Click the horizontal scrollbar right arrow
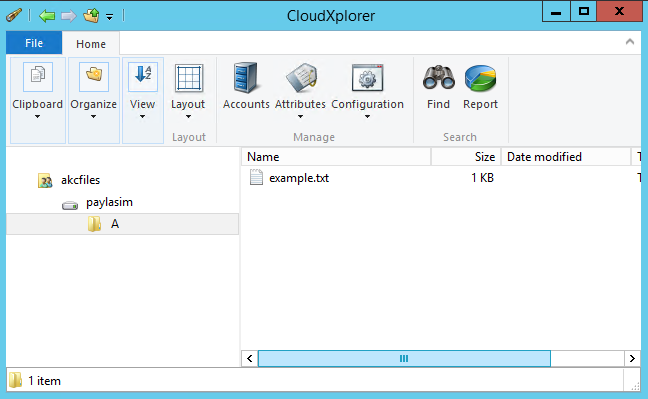Image resolution: width=648 pixels, height=399 pixels. tap(632, 358)
